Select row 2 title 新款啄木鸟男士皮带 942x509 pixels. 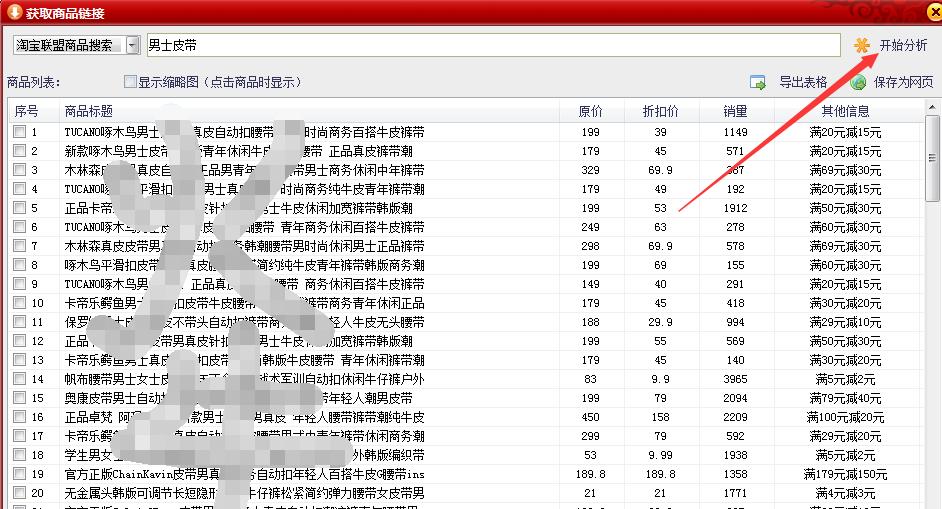coord(239,151)
